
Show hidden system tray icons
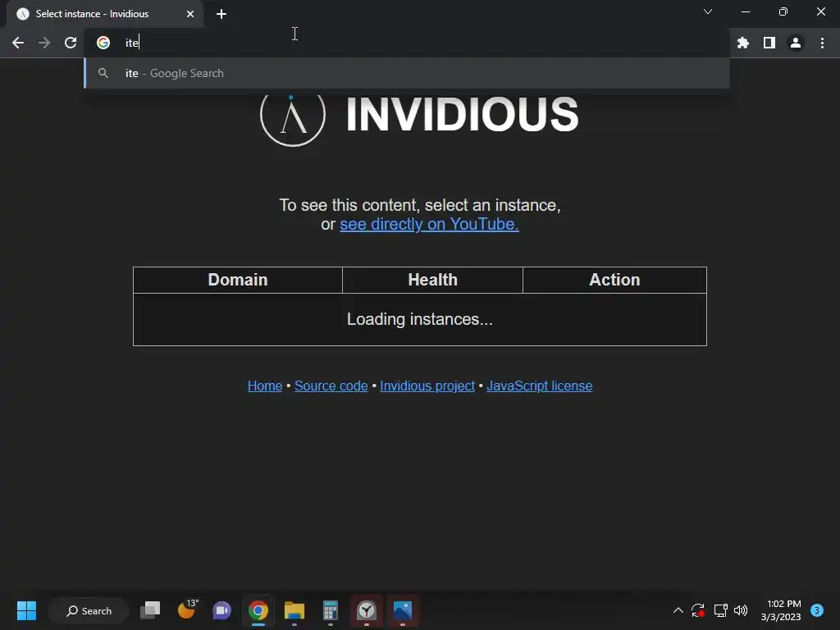pyautogui.click(x=678, y=610)
